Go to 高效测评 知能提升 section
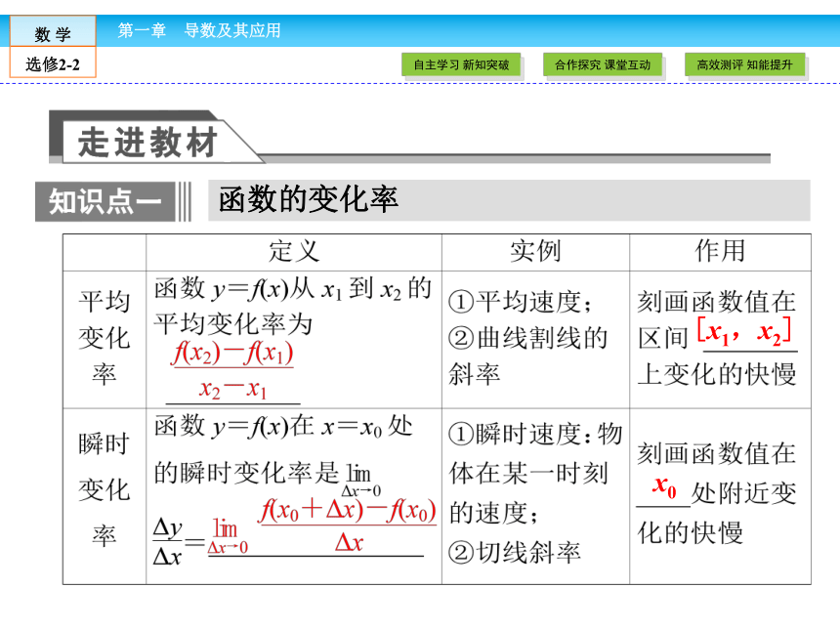This screenshot has width=840, height=630. pos(744,64)
